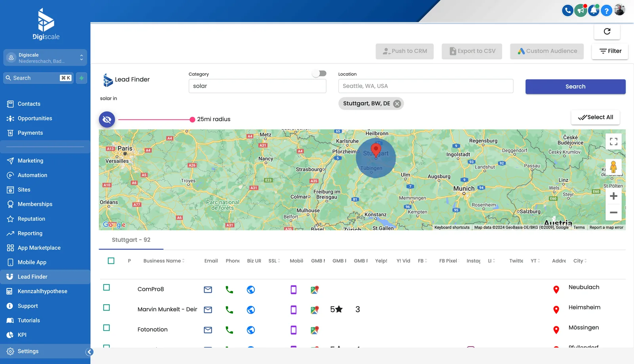Zoom in on the map with plus

(613, 196)
